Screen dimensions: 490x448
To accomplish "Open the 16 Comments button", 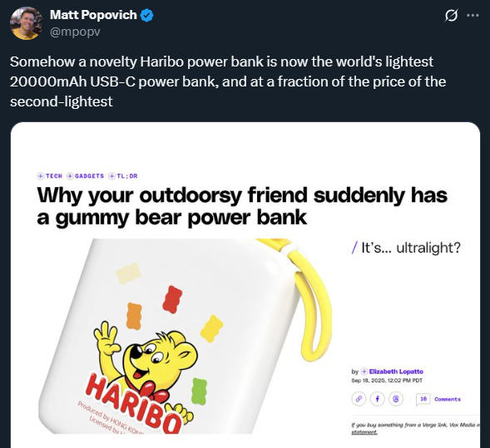I will coord(438,399).
